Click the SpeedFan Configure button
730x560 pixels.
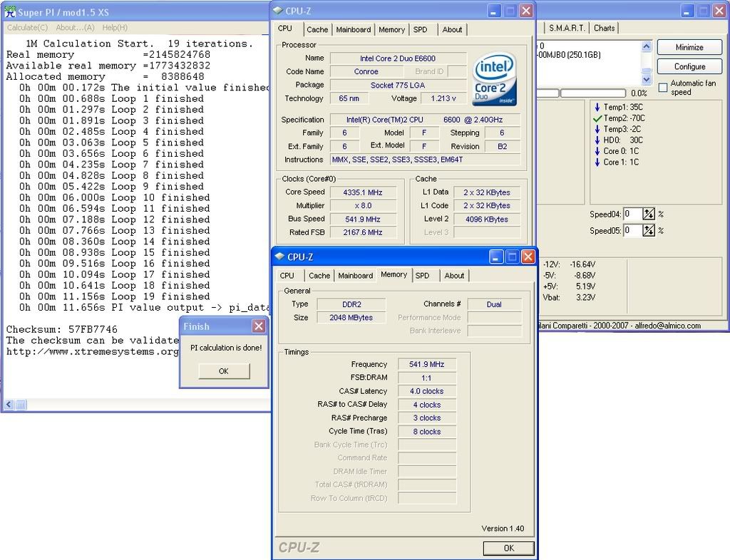689,67
